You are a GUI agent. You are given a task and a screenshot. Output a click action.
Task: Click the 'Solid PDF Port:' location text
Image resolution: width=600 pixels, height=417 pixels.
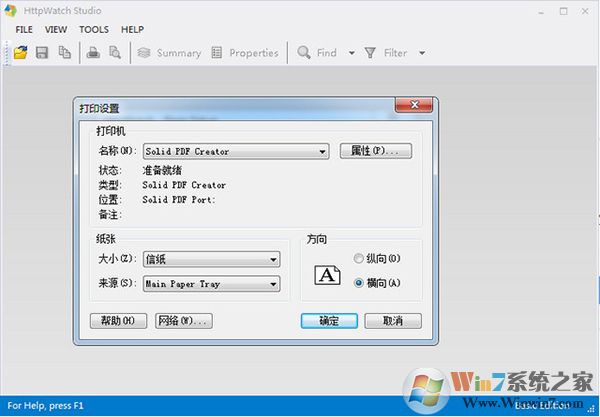point(179,199)
